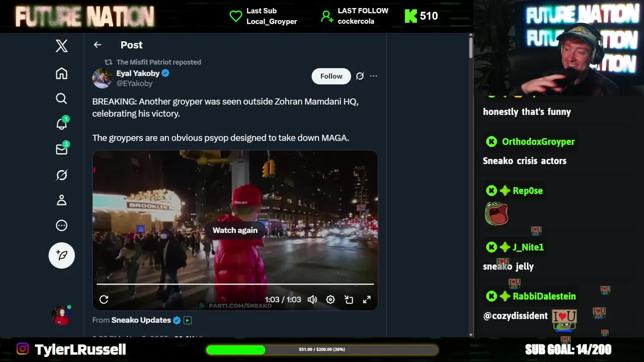
Task: Click the 'Sneako crisis actors' chat message
Action: click(525, 161)
